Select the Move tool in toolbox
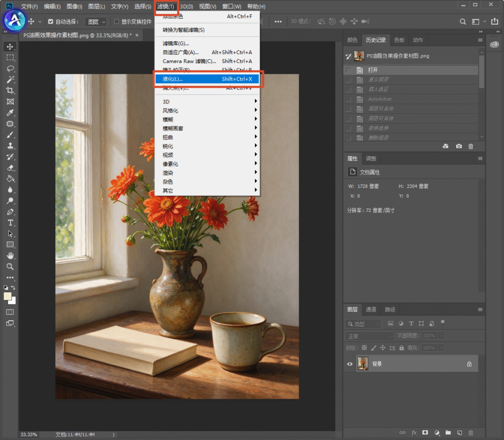Image resolution: width=504 pixels, height=440 pixels. point(10,47)
